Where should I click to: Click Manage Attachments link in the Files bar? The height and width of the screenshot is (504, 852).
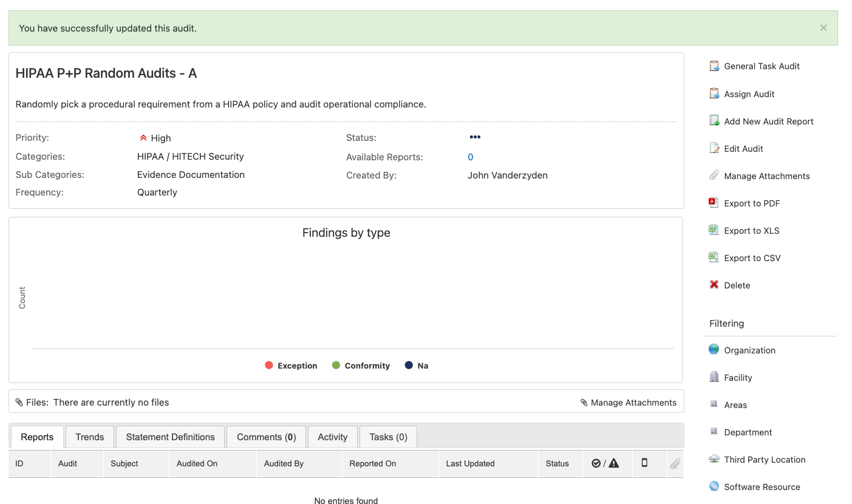(633, 403)
